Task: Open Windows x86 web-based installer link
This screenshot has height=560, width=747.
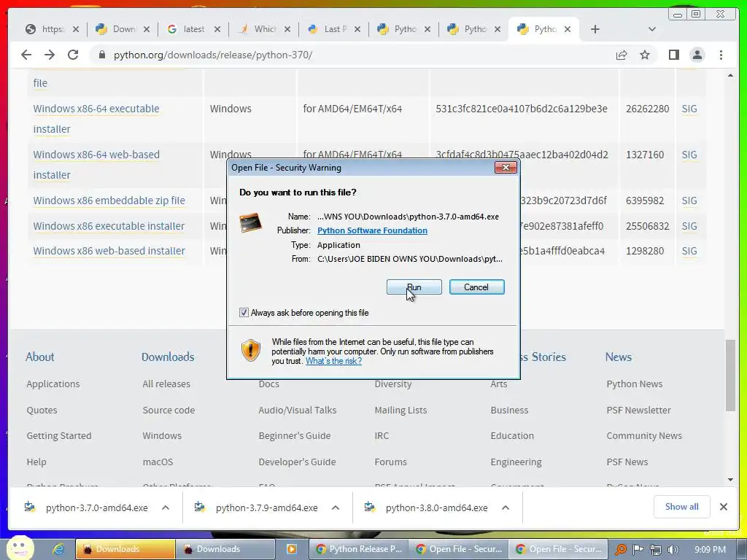Action: pos(109,251)
